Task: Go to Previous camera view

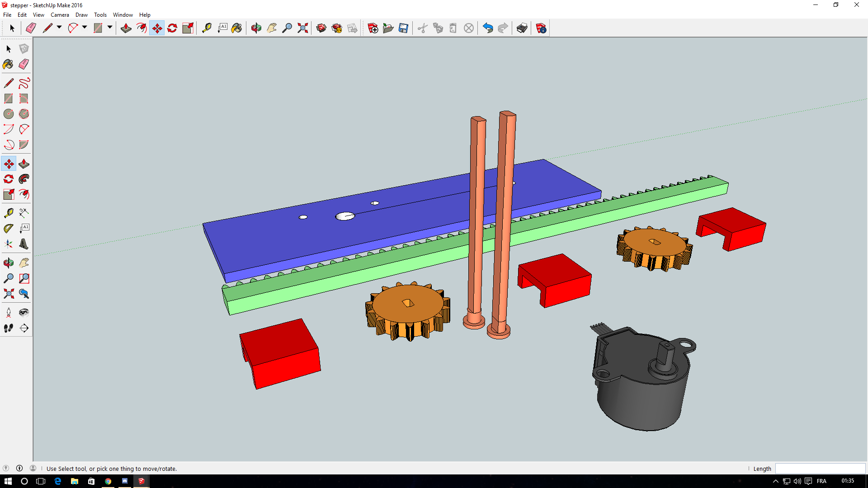Action: pyautogui.click(x=24, y=294)
